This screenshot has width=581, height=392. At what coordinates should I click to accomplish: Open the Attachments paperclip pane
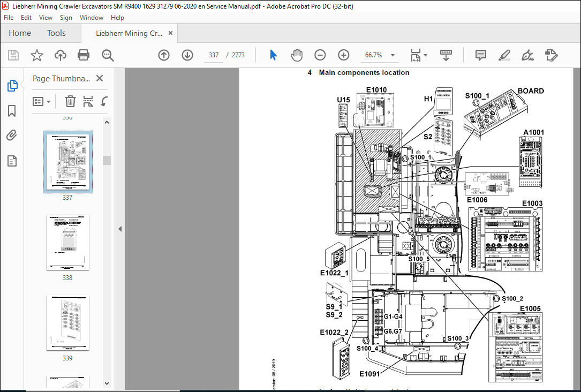[x=12, y=135]
